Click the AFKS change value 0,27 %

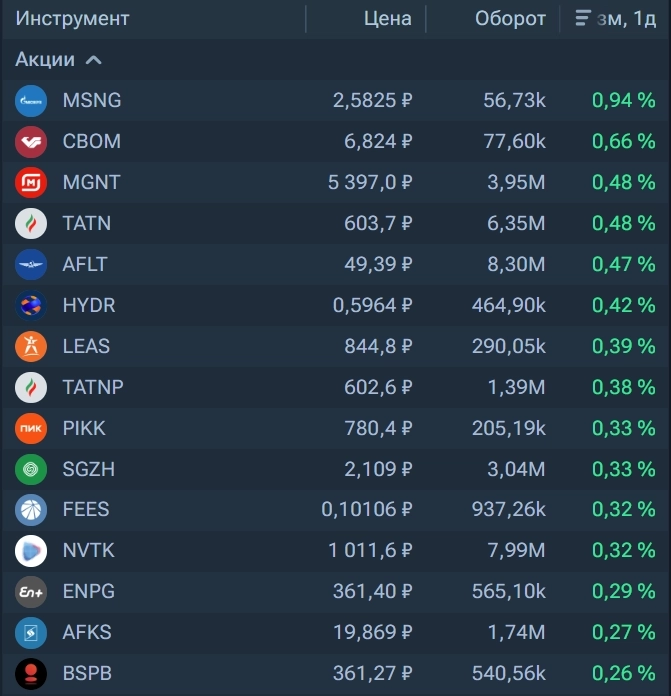(x=623, y=632)
